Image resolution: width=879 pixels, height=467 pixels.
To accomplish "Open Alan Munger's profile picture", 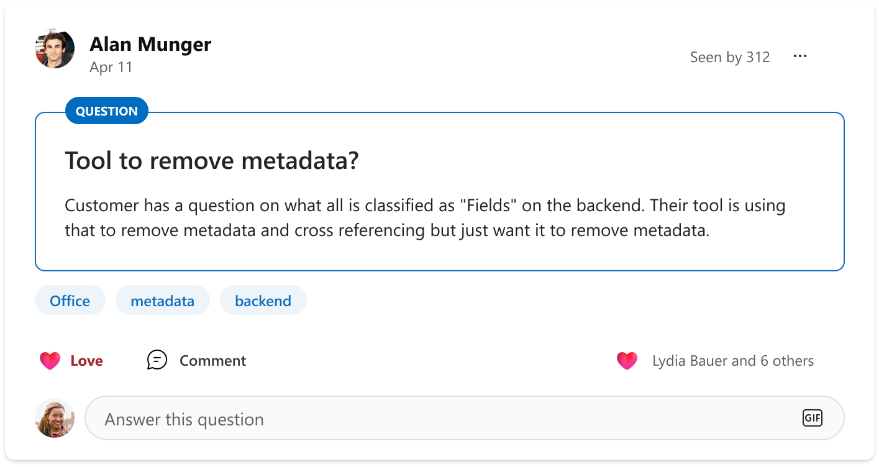I will click(54, 49).
